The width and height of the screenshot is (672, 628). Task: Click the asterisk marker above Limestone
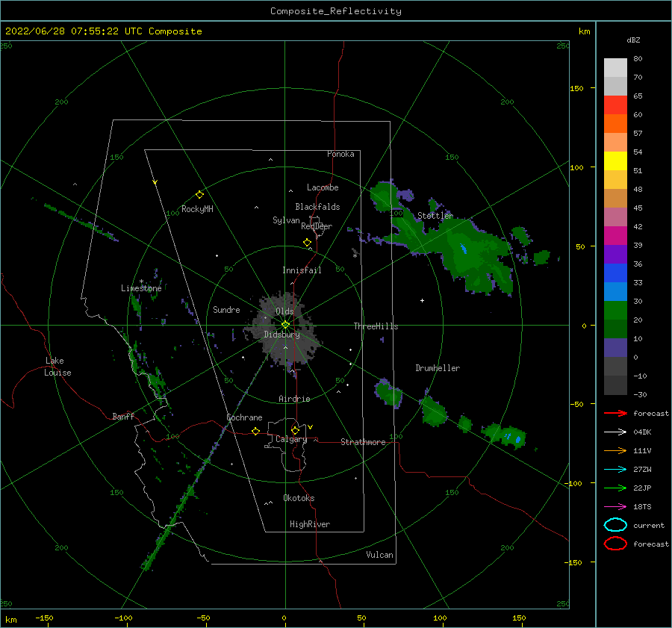(x=141, y=282)
